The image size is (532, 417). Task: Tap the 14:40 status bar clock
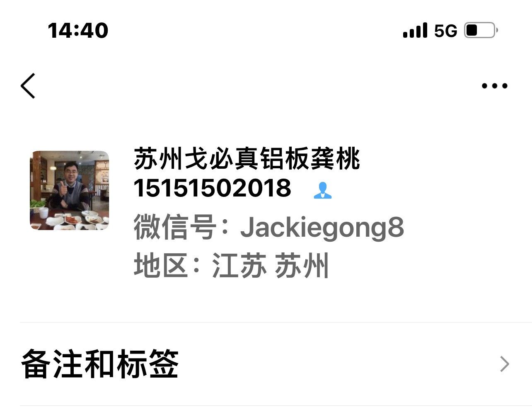click(x=78, y=31)
